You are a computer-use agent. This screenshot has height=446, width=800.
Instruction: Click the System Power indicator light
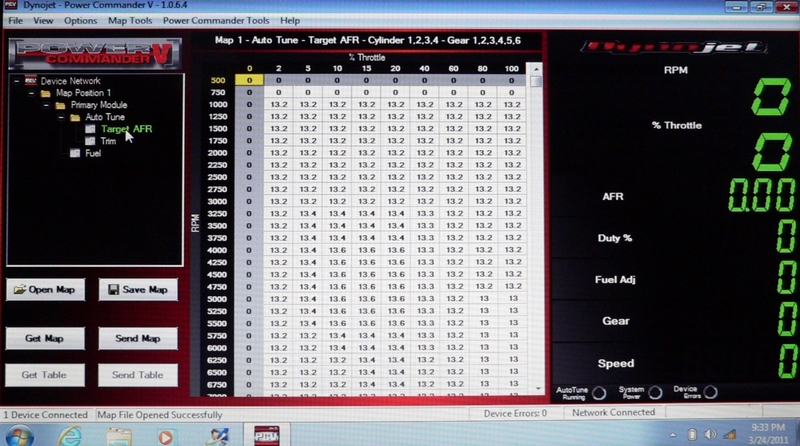655,392
